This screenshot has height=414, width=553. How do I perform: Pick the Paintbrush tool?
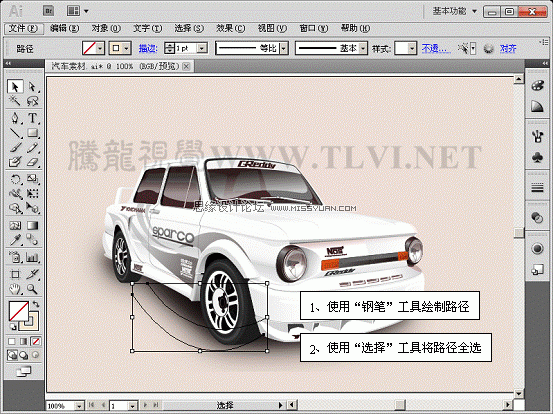tap(15, 147)
